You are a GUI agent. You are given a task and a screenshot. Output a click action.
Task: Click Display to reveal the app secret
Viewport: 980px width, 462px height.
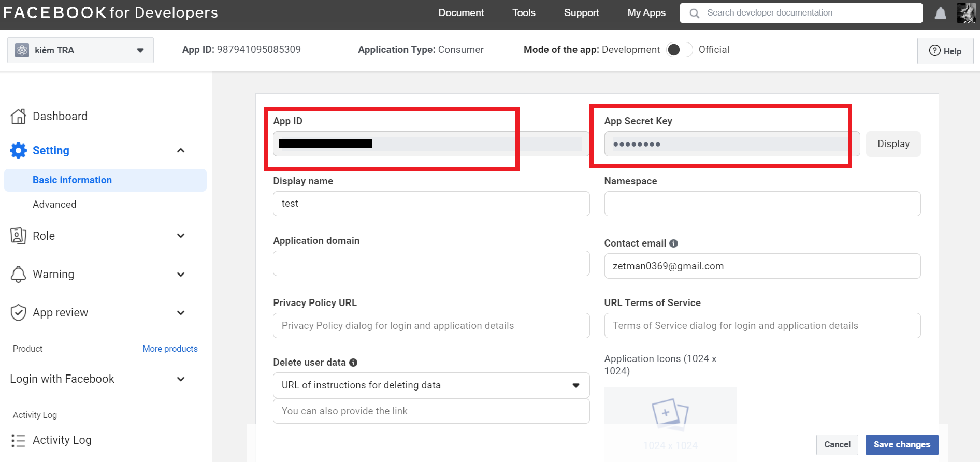tap(893, 144)
